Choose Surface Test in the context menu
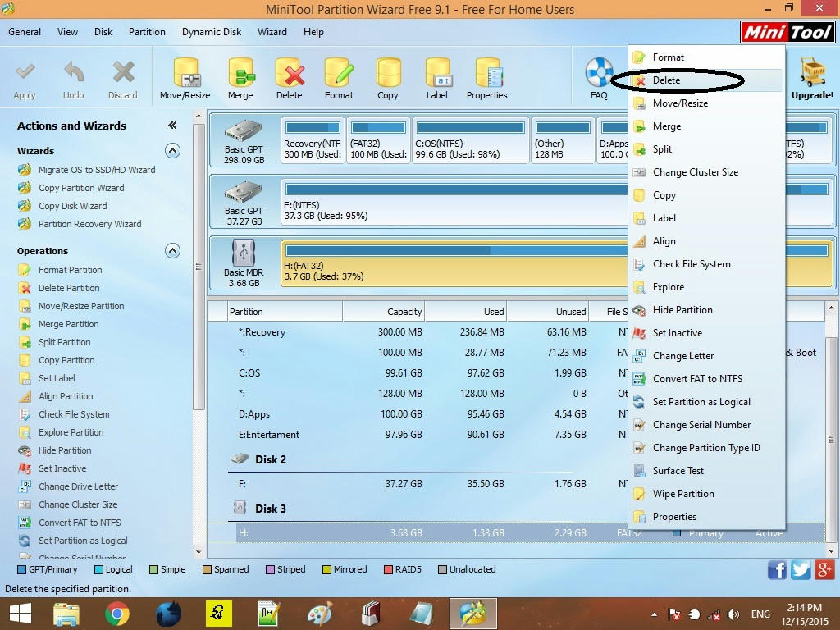The image size is (840, 630). click(x=706, y=471)
